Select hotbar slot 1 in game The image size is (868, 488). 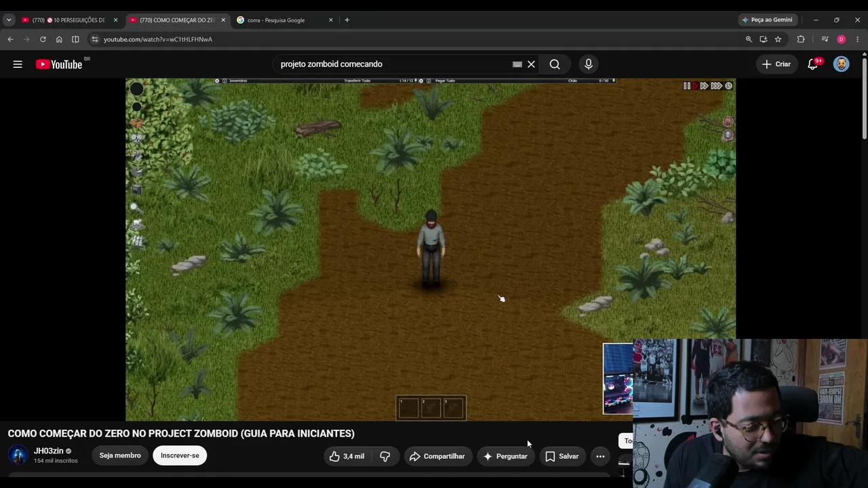pyautogui.click(x=408, y=408)
